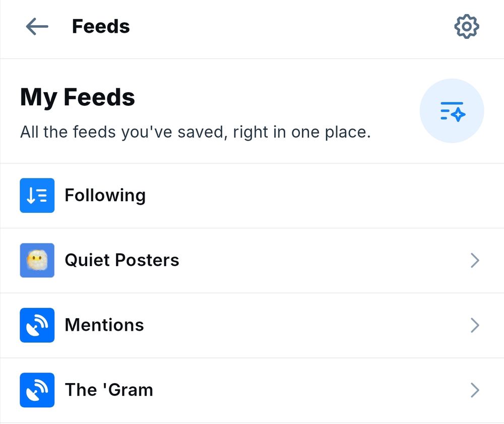Click the chevron next to Mentions
This screenshot has width=504, height=424.
pyautogui.click(x=474, y=325)
